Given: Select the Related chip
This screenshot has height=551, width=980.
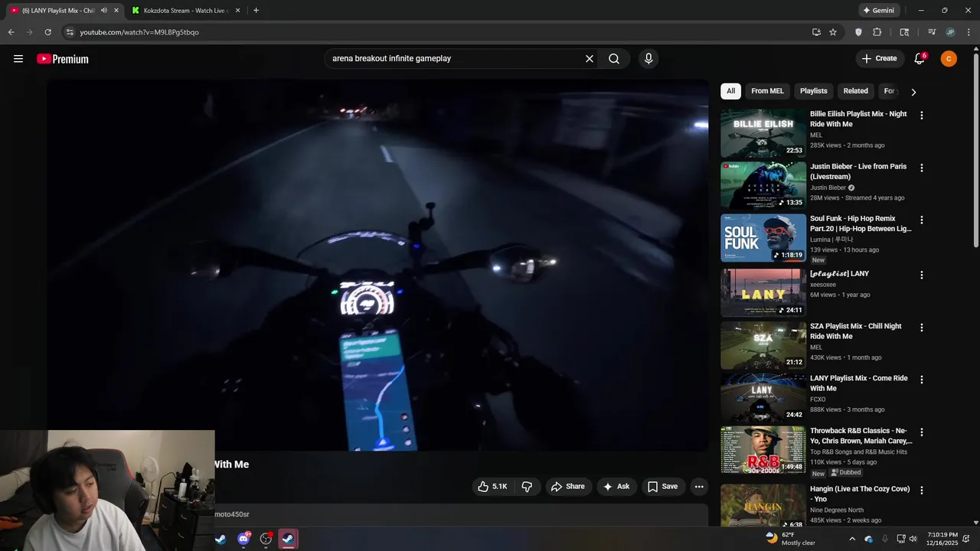Looking at the screenshot, I should (x=855, y=91).
